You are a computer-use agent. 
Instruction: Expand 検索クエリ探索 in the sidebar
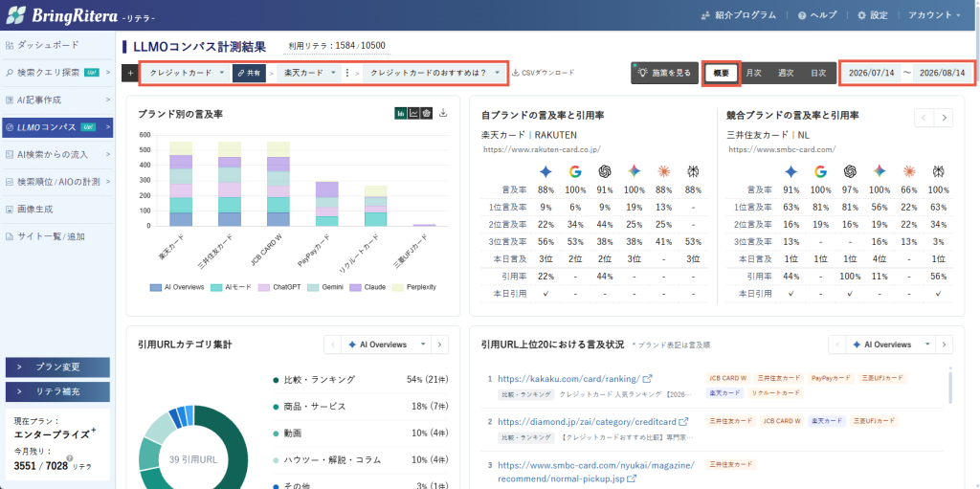[58, 73]
